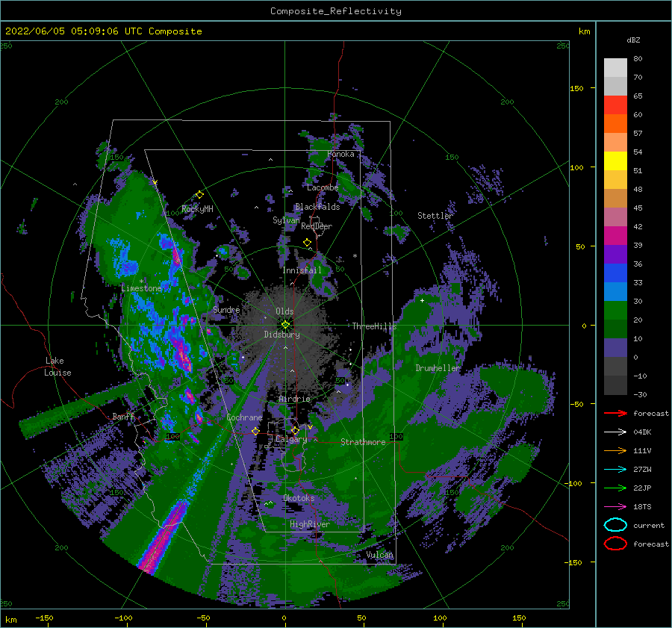Image resolution: width=672 pixels, height=628 pixels.
Task: Click the RedDeer city label
Action: pyautogui.click(x=317, y=226)
